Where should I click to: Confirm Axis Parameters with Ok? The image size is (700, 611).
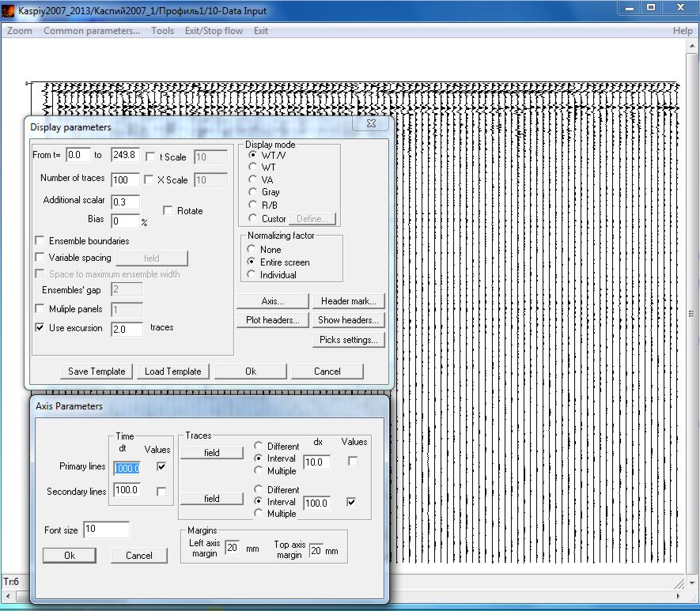(x=69, y=556)
